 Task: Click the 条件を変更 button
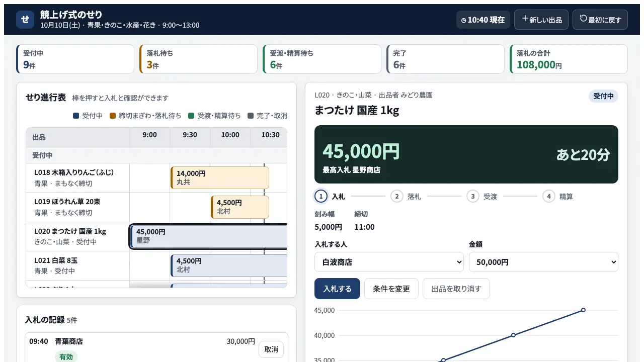(x=391, y=289)
